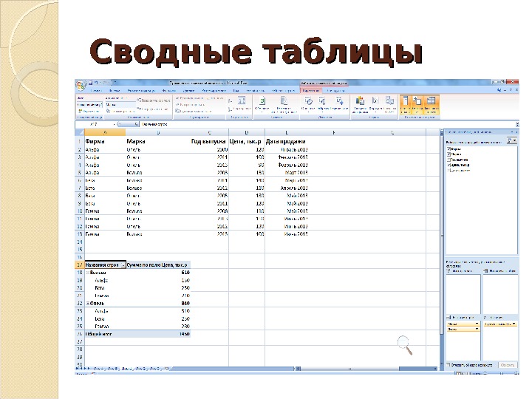Select header cell 'Год выпуска'
Viewport: 532px width, 399px height.
pyautogui.click(x=208, y=141)
